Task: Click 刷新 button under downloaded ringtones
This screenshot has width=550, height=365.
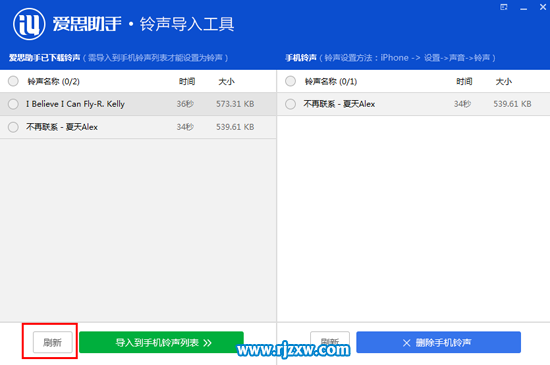Action: pyautogui.click(x=53, y=342)
